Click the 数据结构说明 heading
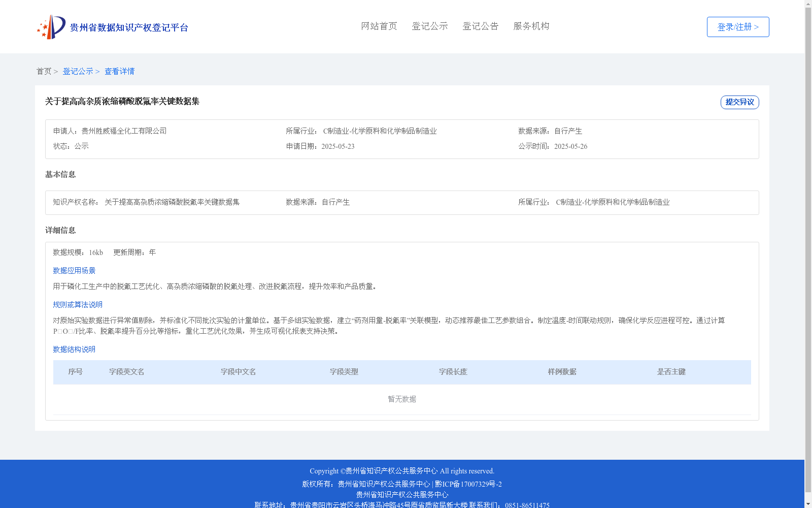 (x=74, y=350)
